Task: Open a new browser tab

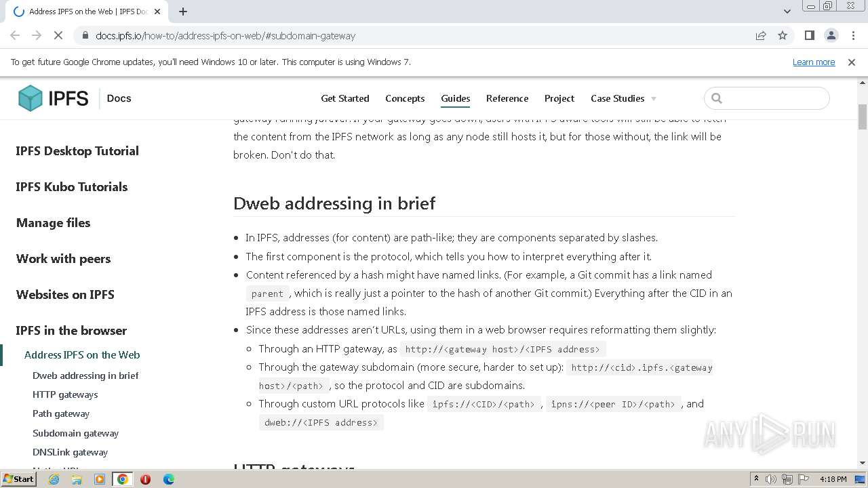Action: click(183, 12)
